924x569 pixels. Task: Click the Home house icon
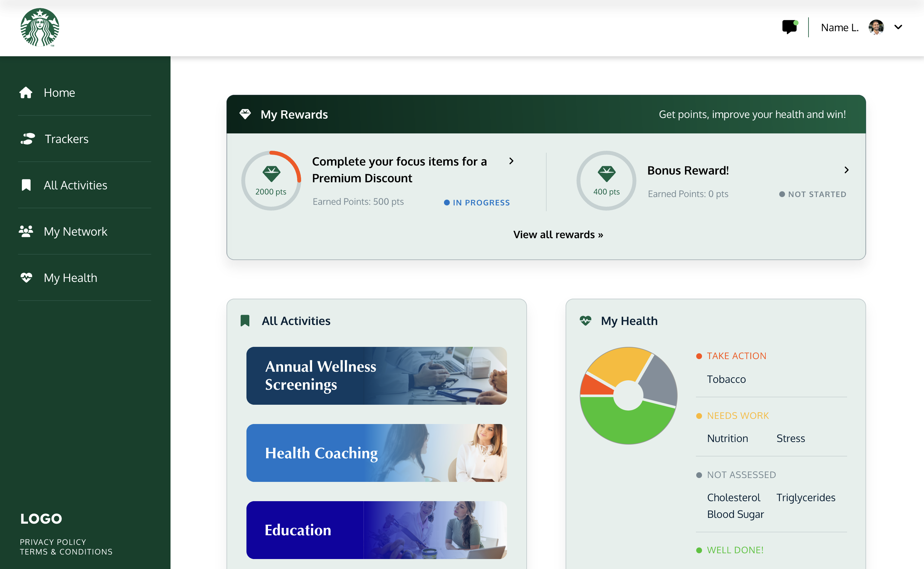click(x=26, y=93)
